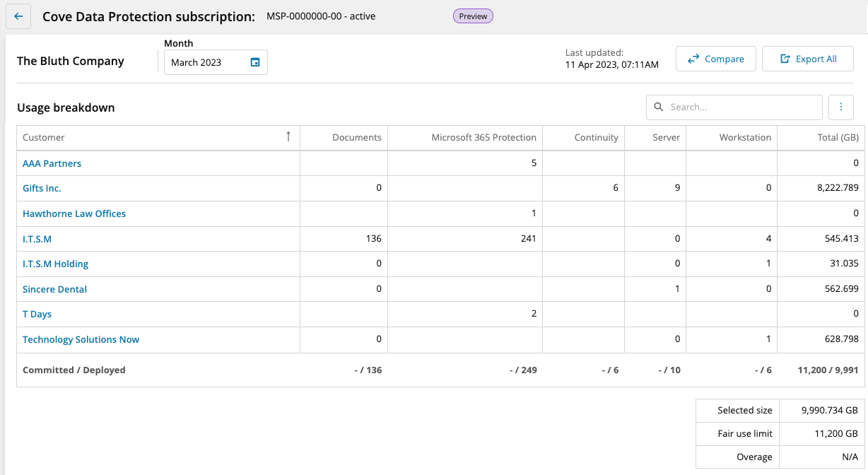Open I.T.S.M Holding customer

(55, 264)
